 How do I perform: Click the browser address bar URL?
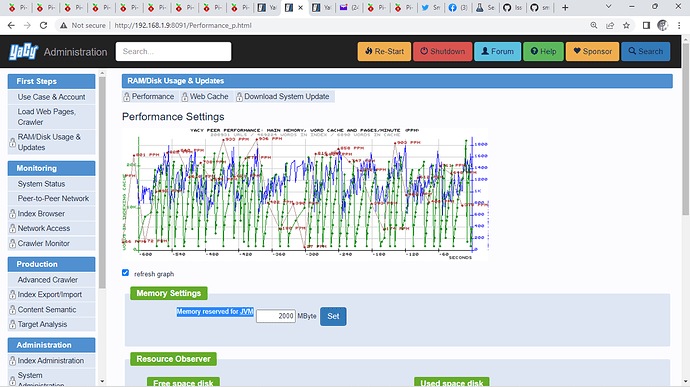click(183, 26)
